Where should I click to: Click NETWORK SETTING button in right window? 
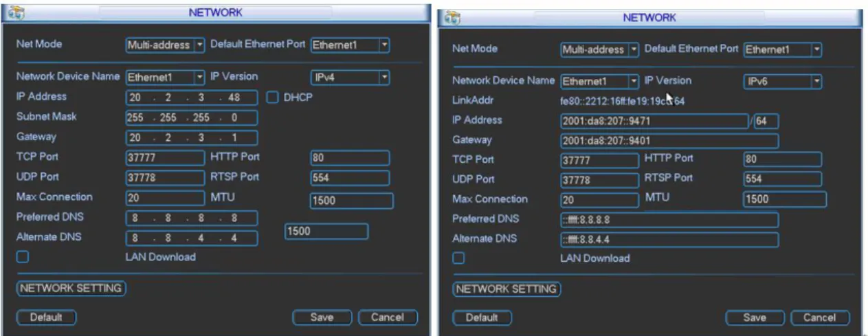[507, 289]
